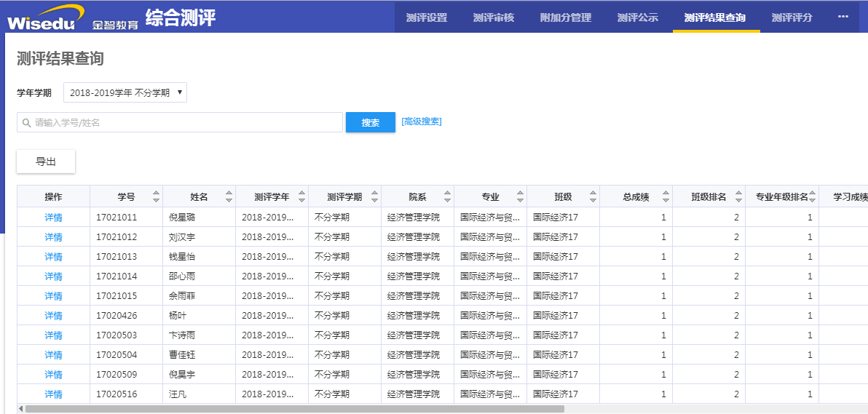Click the 导出 export button
The height and width of the screenshot is (414, 868).
point(46,162)
